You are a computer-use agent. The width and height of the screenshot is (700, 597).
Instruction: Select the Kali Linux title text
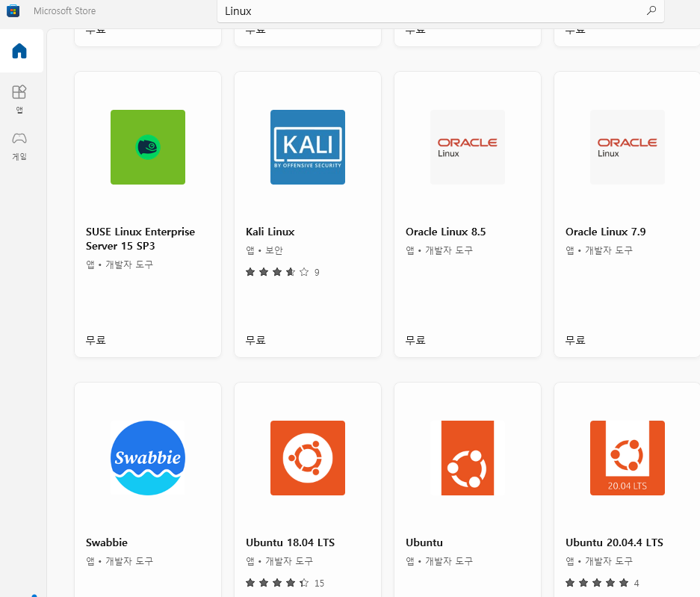[x=270, y=232]
